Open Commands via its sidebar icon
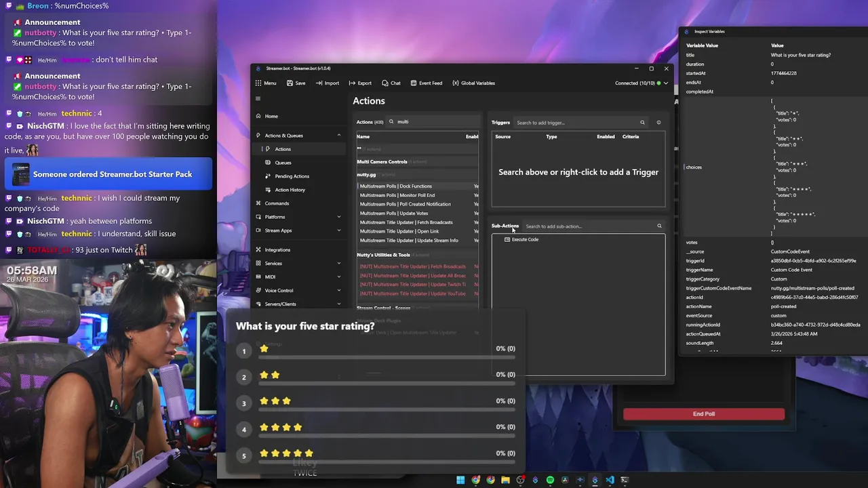 pyautogui.click(x=258, y=203)
